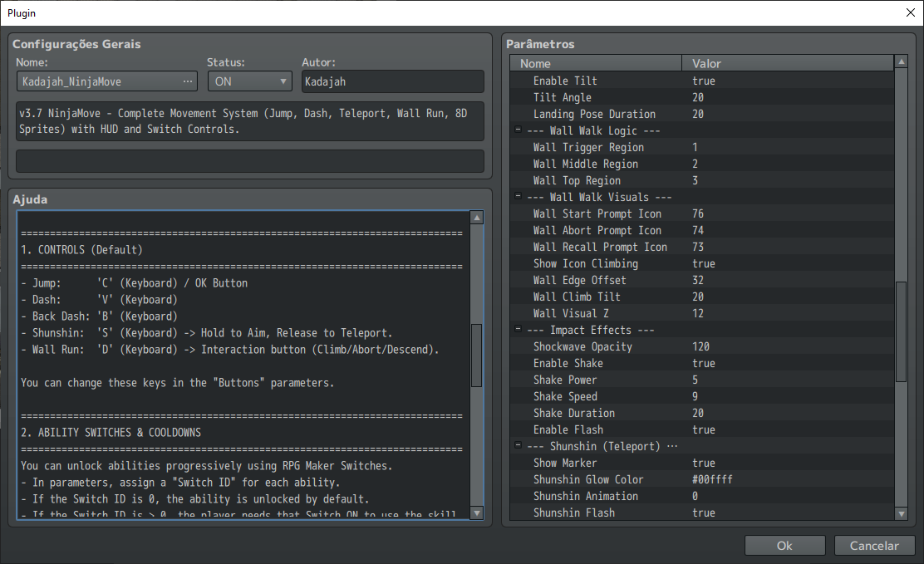
Task: Collapse the Shunshin (Teleport) group
Action: tap(518, 445)
